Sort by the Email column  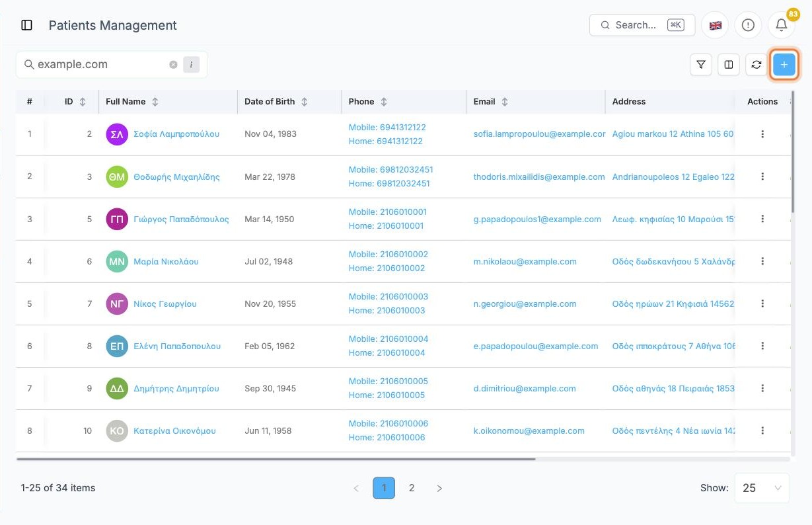click(505, 102)
